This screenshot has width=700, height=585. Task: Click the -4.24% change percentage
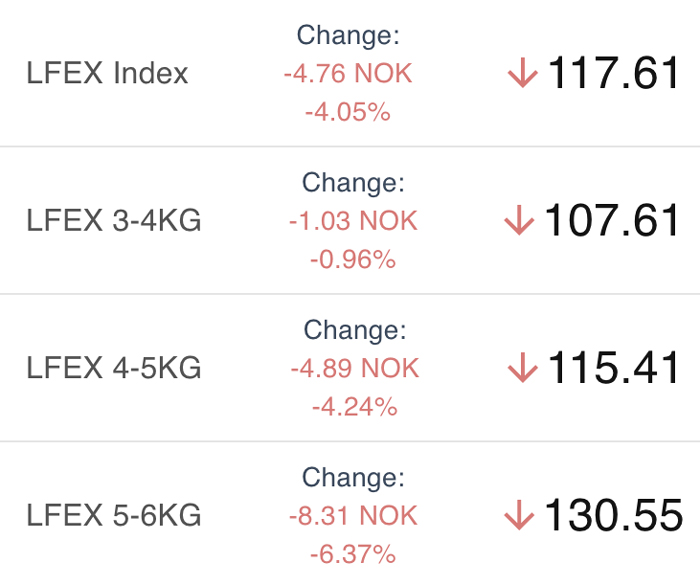pos(355,407)
